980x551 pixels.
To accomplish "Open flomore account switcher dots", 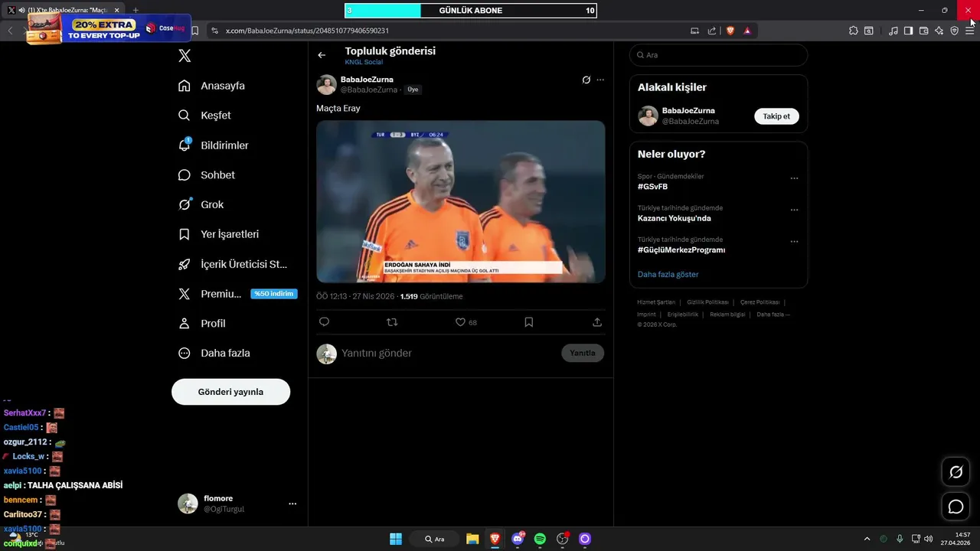I will click(292, 504).
